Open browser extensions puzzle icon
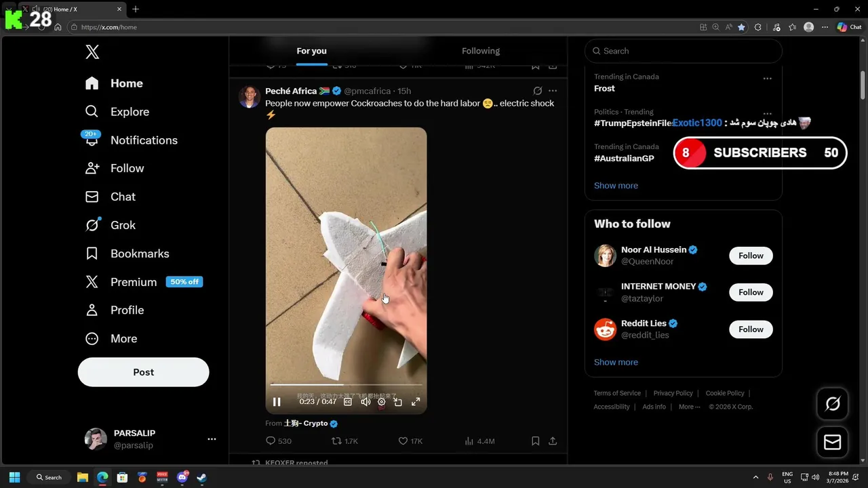This screenshot has height=488, width=868. click(x=757, y=27)
